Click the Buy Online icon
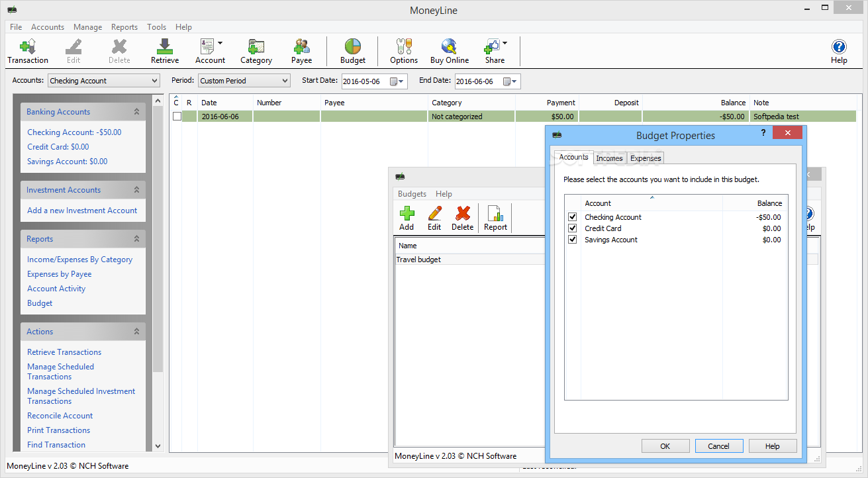This screenshot has width=868, height=478. (x=450, y=52)
